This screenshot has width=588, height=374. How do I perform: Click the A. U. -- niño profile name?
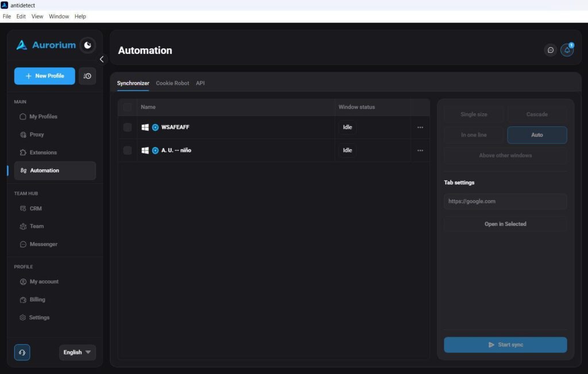[x=176, y=151]
